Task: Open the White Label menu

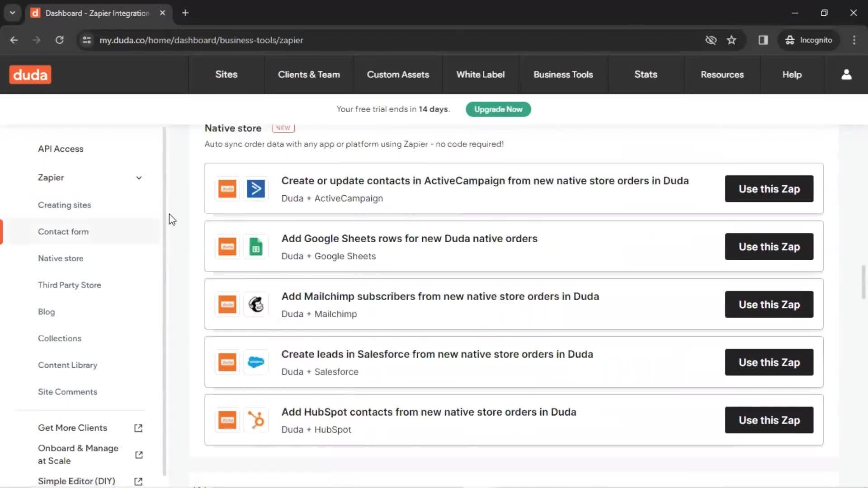Action: 481,75
